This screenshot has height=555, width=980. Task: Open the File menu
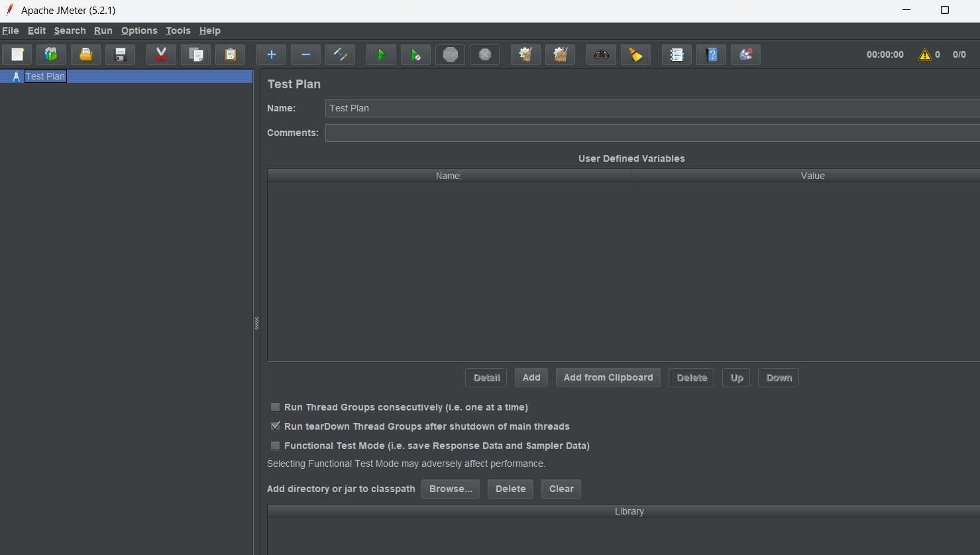coord(11,31)
